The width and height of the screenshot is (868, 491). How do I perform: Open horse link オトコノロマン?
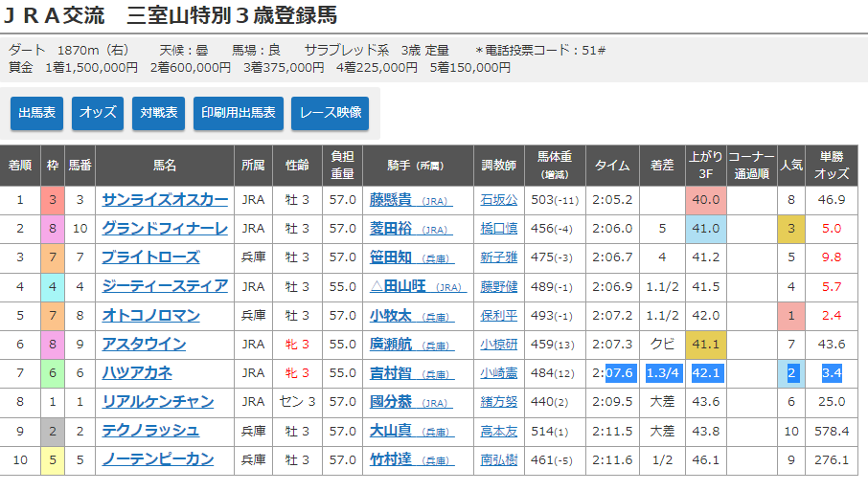pyautogui.click(x=151, y=316)
